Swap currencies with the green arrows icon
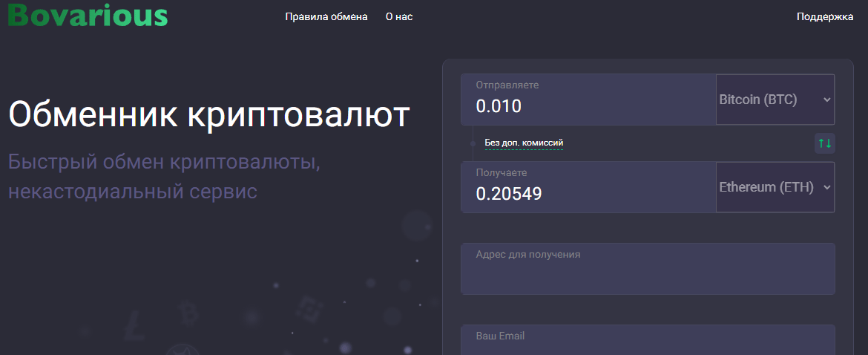Image resolution: width=868 pixels, height=355 pixels. tap(824, 143)
